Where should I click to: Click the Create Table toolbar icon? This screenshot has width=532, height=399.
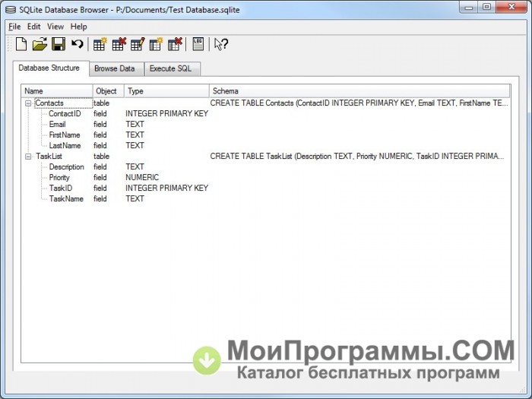coord(100,44)
